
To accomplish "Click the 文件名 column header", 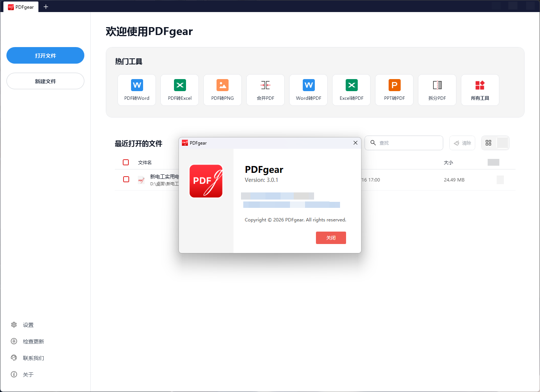I will click(x=145, y=163).
